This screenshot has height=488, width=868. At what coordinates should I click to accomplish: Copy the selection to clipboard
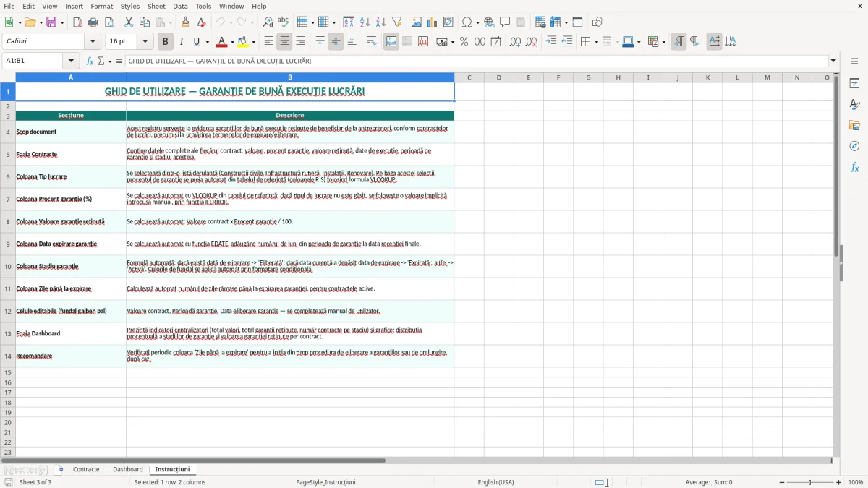coord(144,22)
